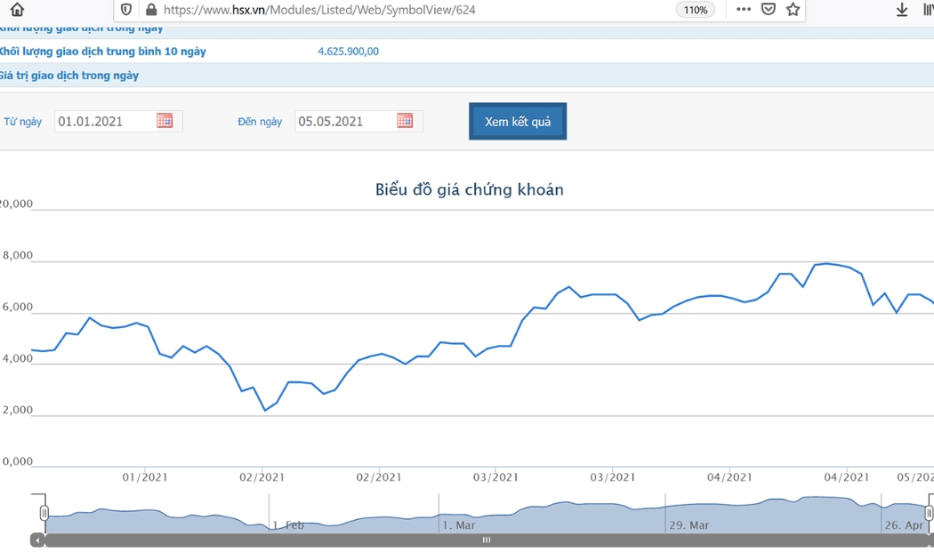The image size is (934, 560).
Task: Reset the 110% zoom level badge
Action: coord(695,10)
